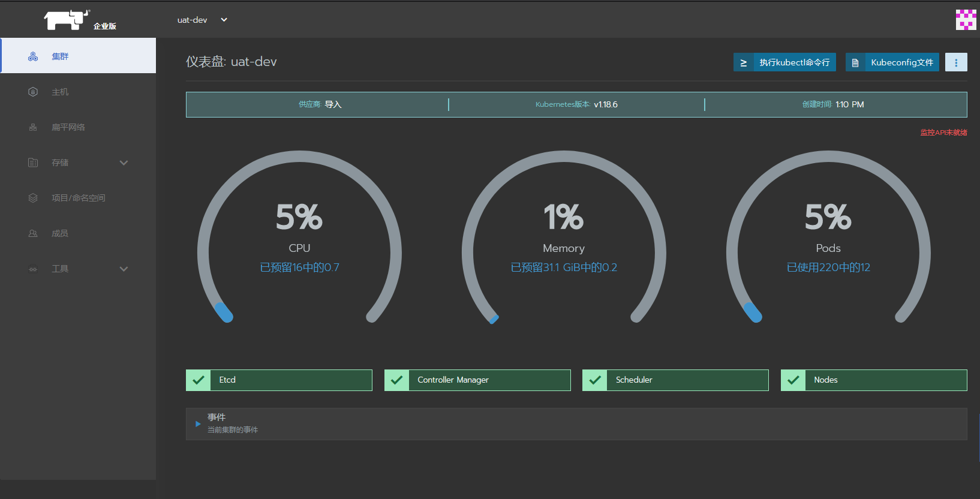Click the Rancher cow logo
Viewport: 980px width, 499px height.
(67, 20)
